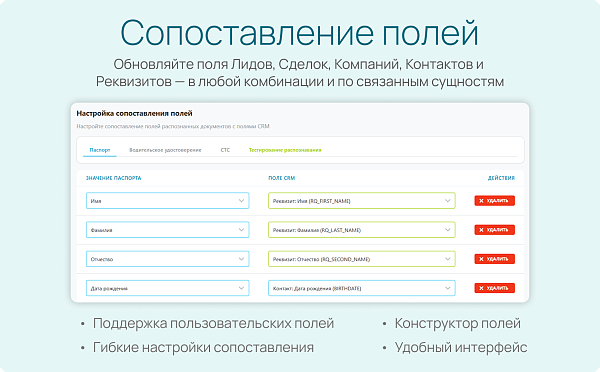Open the Тестирование распознавания tab

tap(285, 150)
